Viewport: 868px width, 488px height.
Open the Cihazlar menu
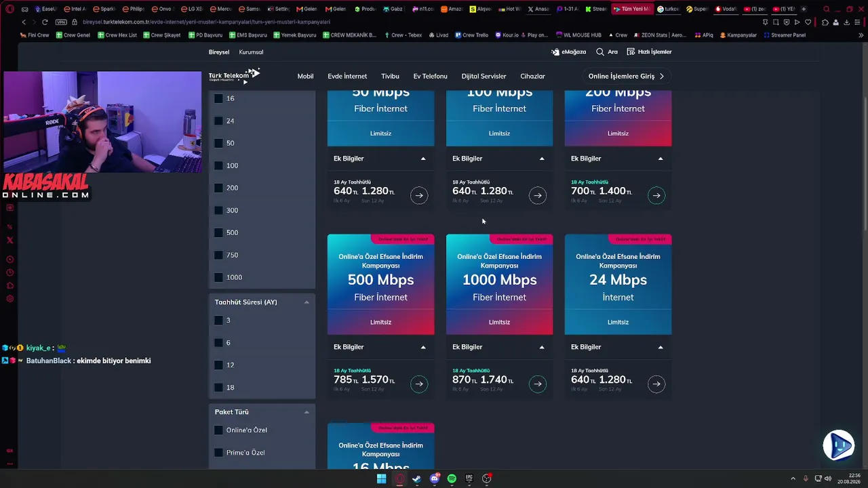[532, 76]
